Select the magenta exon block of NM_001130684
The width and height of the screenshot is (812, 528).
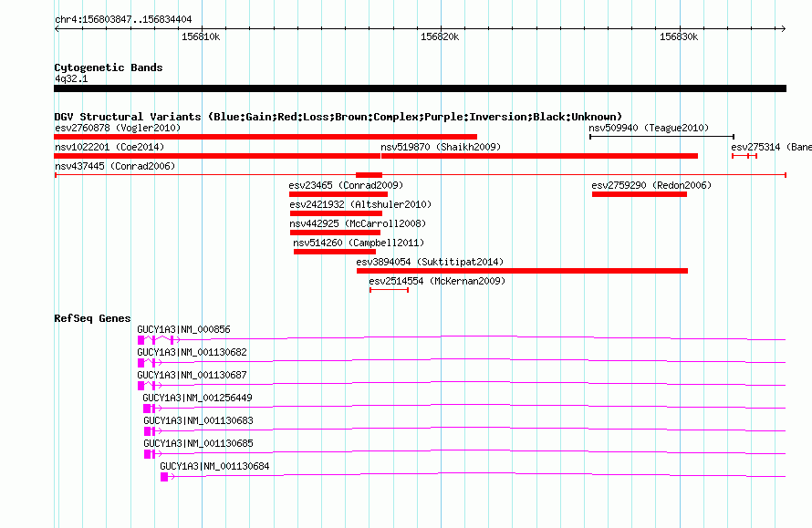point(164,477)
